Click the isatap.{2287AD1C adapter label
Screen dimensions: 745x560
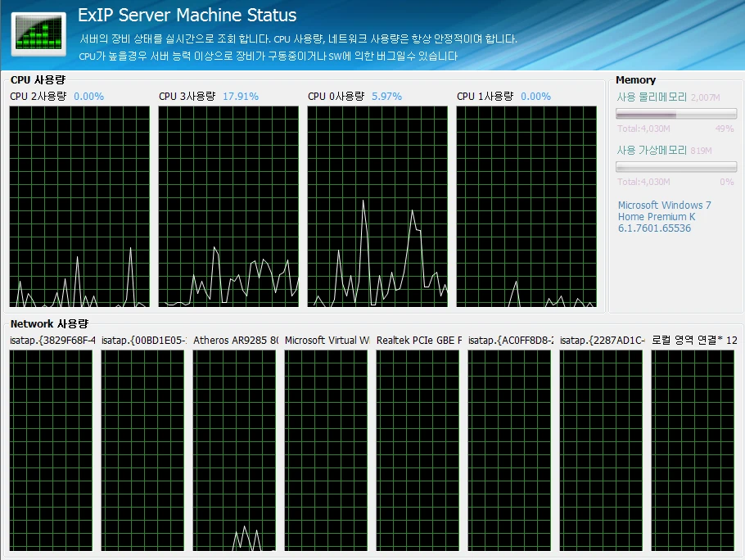pyautogui.click(x=603, y=341)
